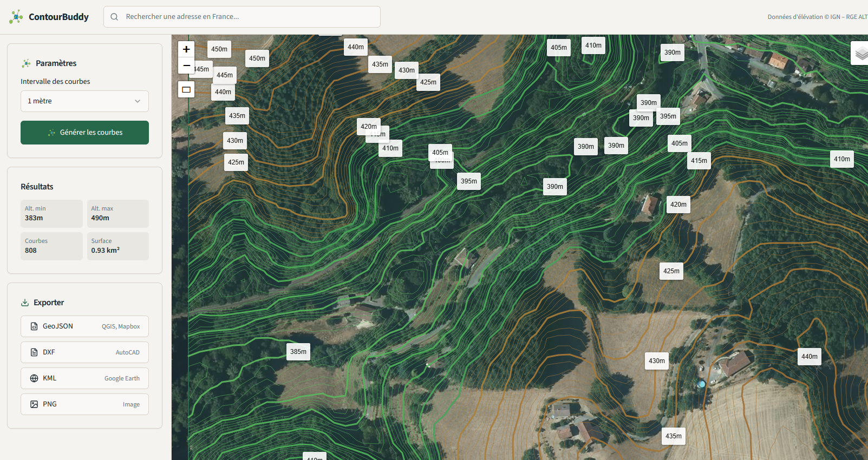The width and height of the screenshot is (868, 460).
Task: Zoom out on the map
Action: (x=186, y=65)
